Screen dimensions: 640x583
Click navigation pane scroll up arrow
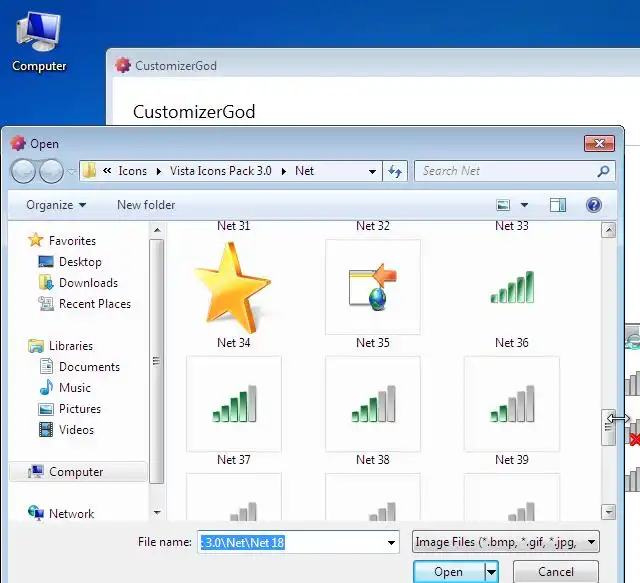pyautogui.click(x=157, y=230)
